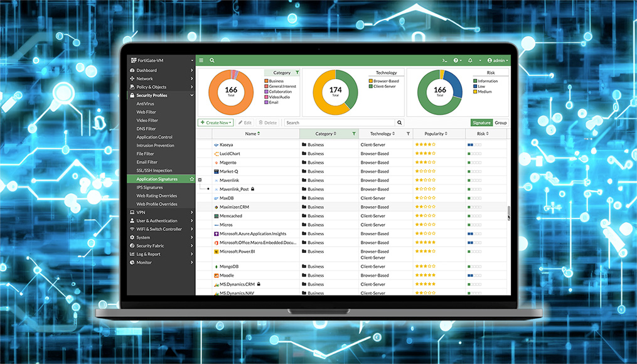This screenshot has width=637, height=364.
Task: Click into the Search signatures field
Action: pos(340,122)
